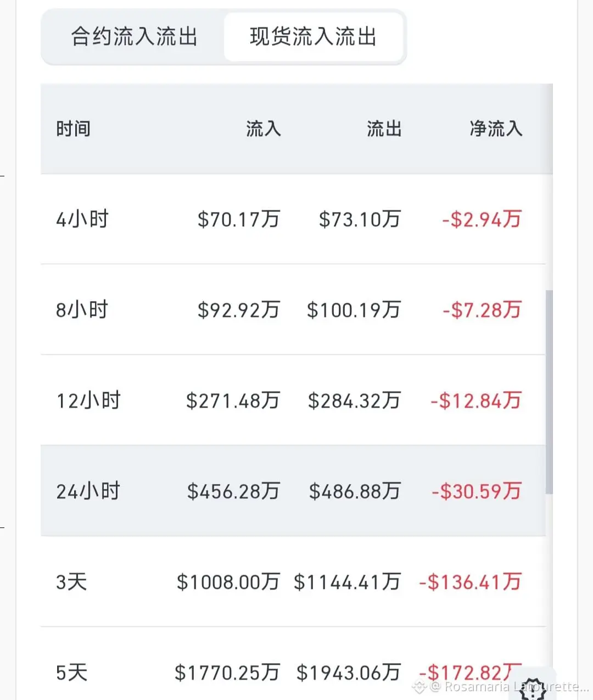
Task: Click the watermark logo icon before Rosamaria
Action: (x=419, y=686)
